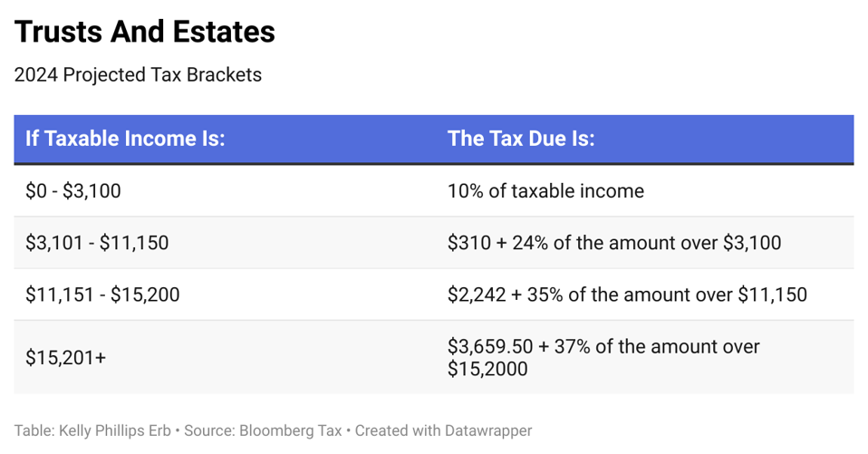Click the '$3,101 - $11,150' income range cell
Viewport: 868px width, 454px height.
97,243
